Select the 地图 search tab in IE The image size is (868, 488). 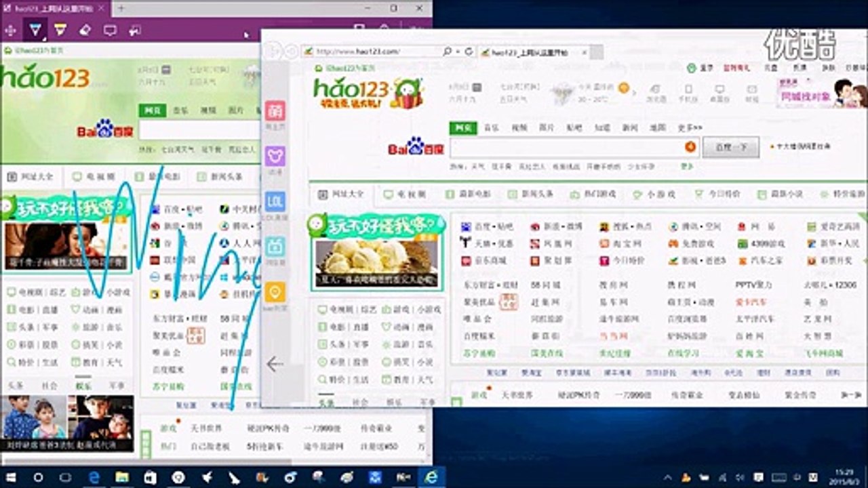coord(658,127)
